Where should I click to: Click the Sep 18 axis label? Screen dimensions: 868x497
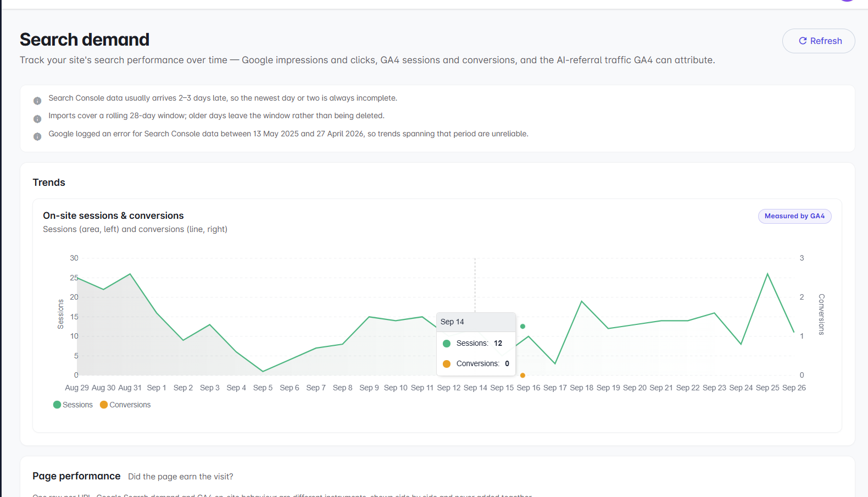click(582, 388)
